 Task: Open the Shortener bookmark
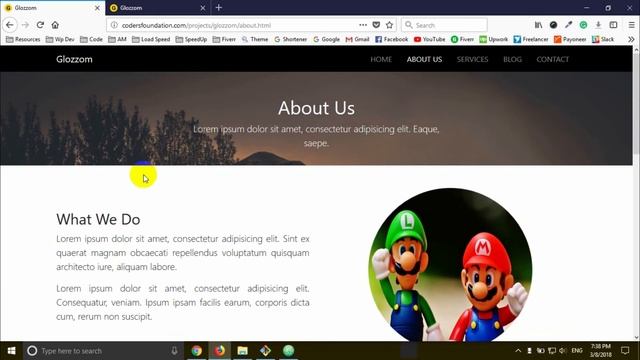290,39
